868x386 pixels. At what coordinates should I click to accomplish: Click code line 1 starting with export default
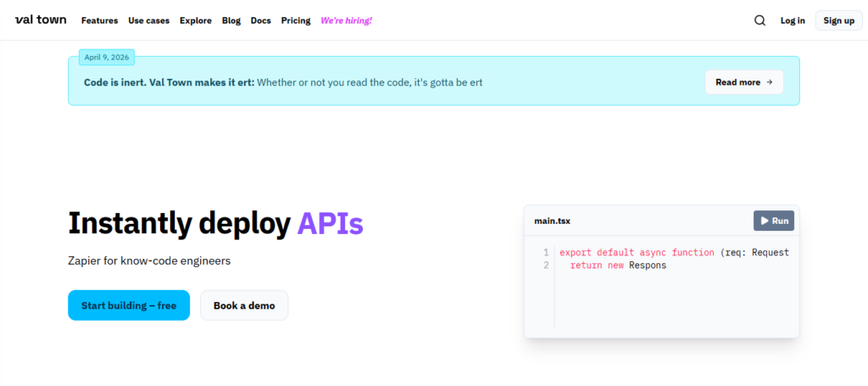pos(674,252)
